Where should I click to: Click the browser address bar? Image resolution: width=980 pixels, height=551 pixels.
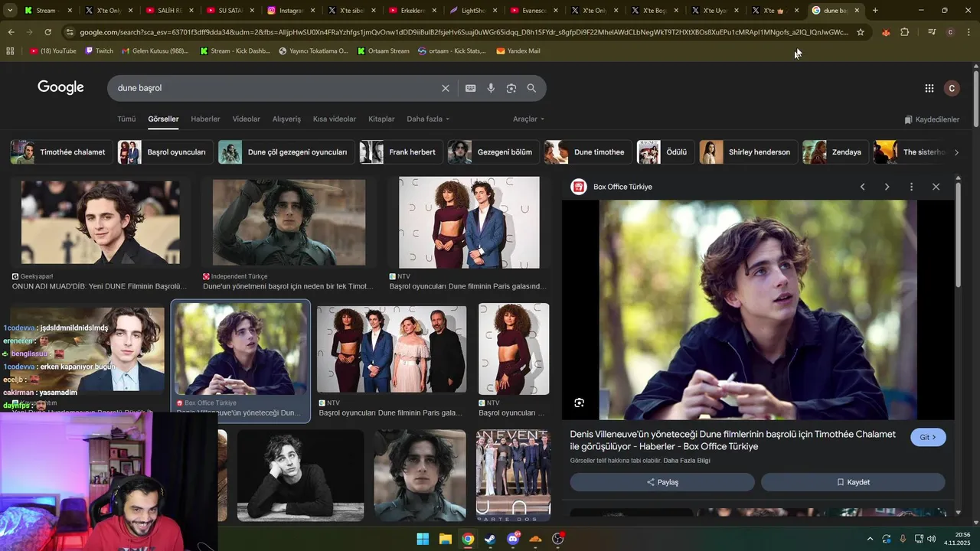point(463,32)
